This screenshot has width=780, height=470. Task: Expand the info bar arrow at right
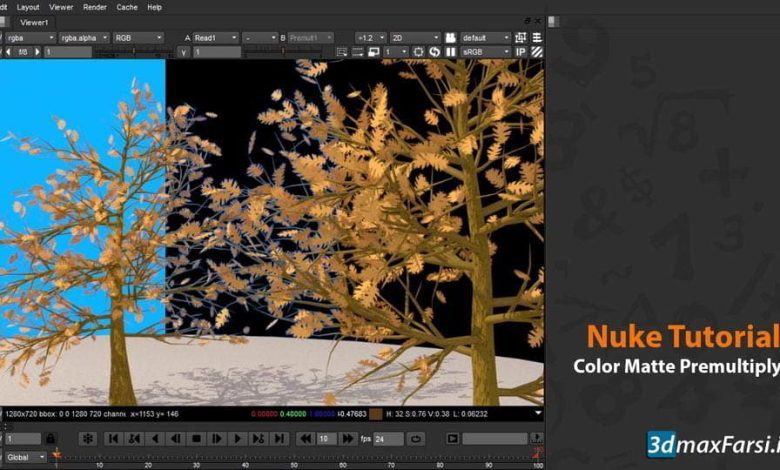click(x=538, y=413)
